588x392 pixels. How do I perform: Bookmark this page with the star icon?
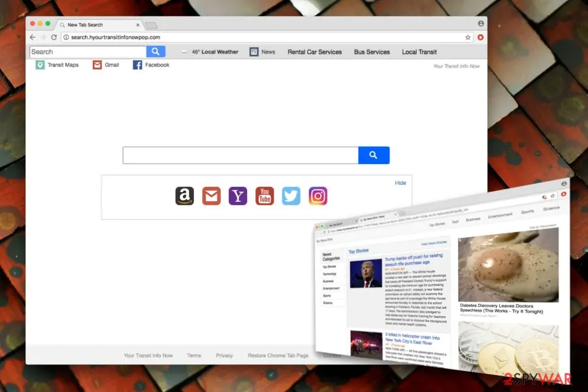tap(468, 37)
